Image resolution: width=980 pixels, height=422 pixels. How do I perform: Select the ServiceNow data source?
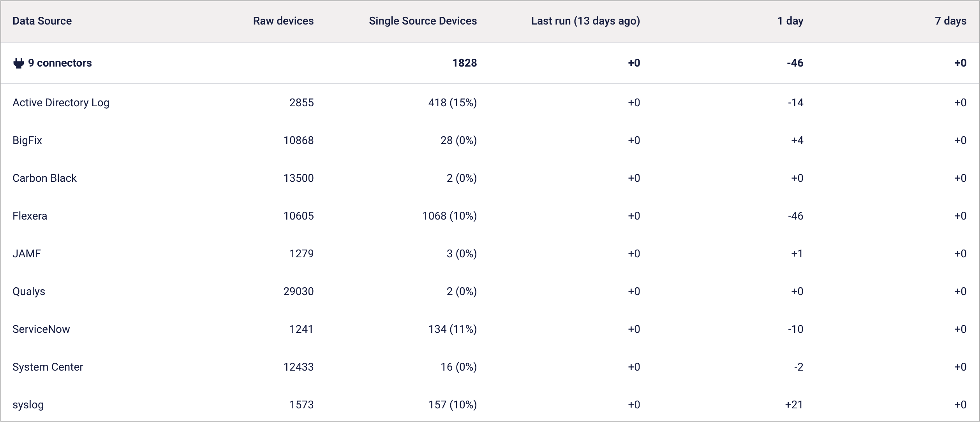click(41, 329)
